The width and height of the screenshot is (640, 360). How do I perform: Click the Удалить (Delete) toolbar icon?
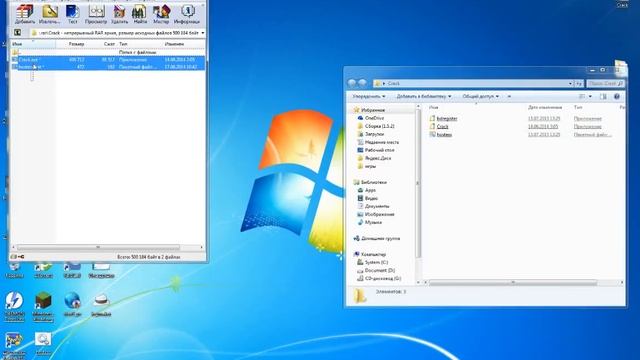(x=119, y=13)
